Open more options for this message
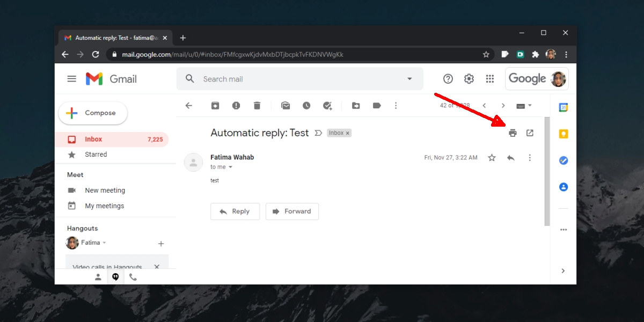The height and width of the screenshot is (322, 644). click(530, 157)
